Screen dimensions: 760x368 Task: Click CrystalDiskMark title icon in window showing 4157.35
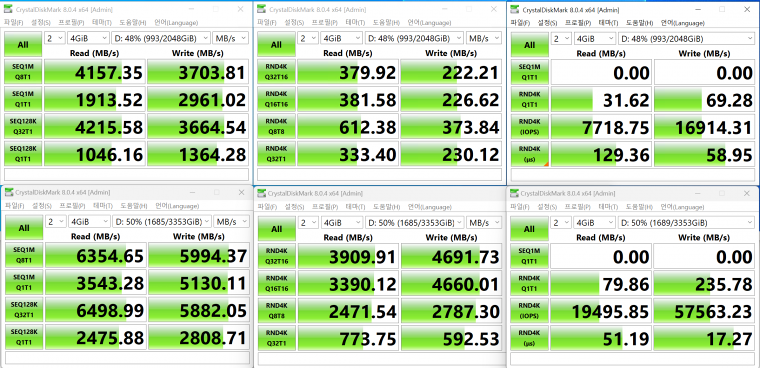pos(9,9)
